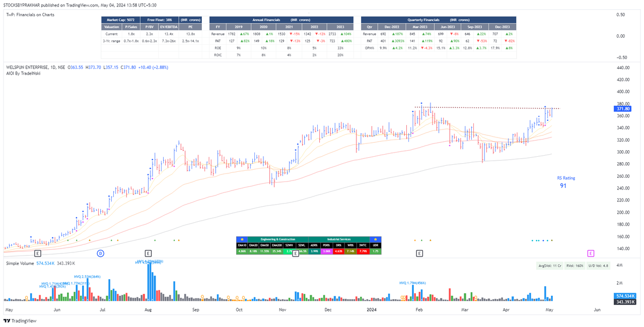644x327 pixels.
Task: Click the Annual Financials table header
Action: tap(282, 20)
